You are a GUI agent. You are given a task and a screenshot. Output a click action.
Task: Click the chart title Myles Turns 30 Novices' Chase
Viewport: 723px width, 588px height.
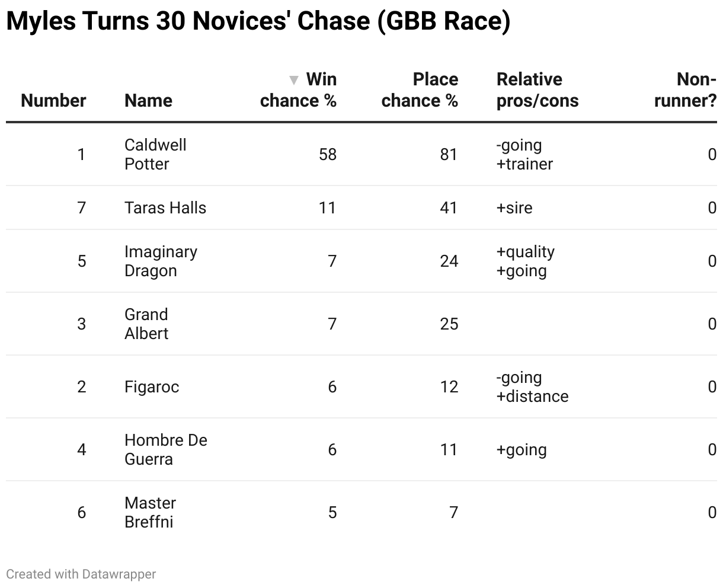258,21
